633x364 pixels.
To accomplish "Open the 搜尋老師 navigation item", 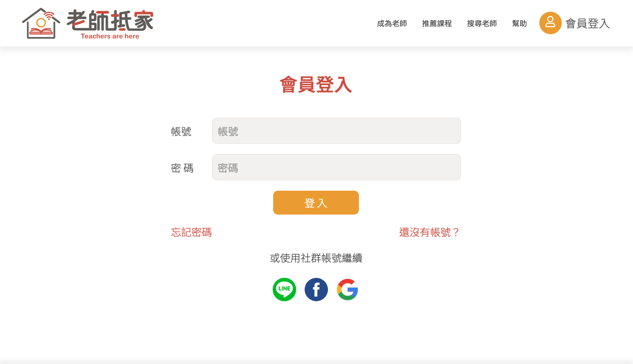I will coord(482,23).
